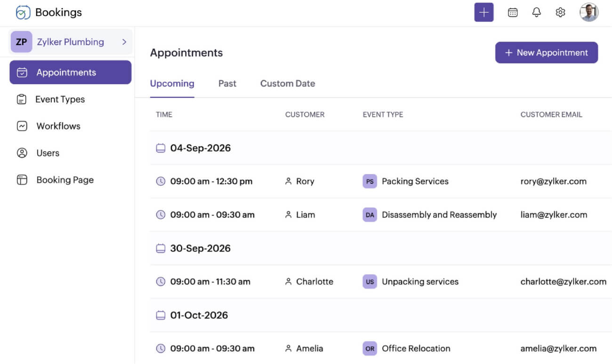Switch to the Past tab

pyautogui.click(x=227, y=83)
